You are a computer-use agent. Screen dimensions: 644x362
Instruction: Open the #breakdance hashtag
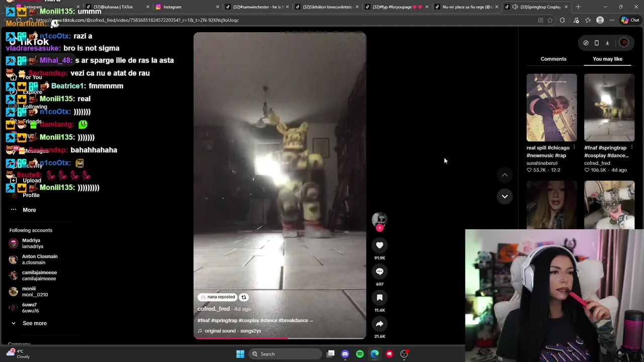[293, 320]
